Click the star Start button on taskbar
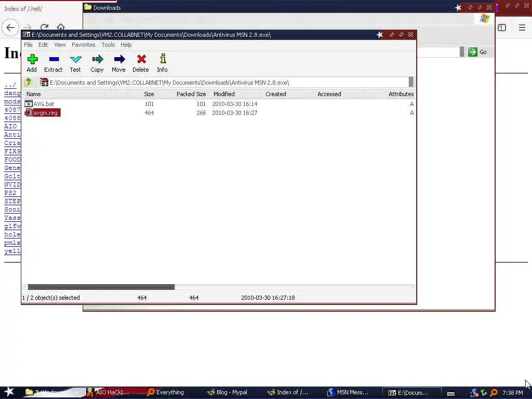This screenshot has height=399, width=532. (9, 392)
